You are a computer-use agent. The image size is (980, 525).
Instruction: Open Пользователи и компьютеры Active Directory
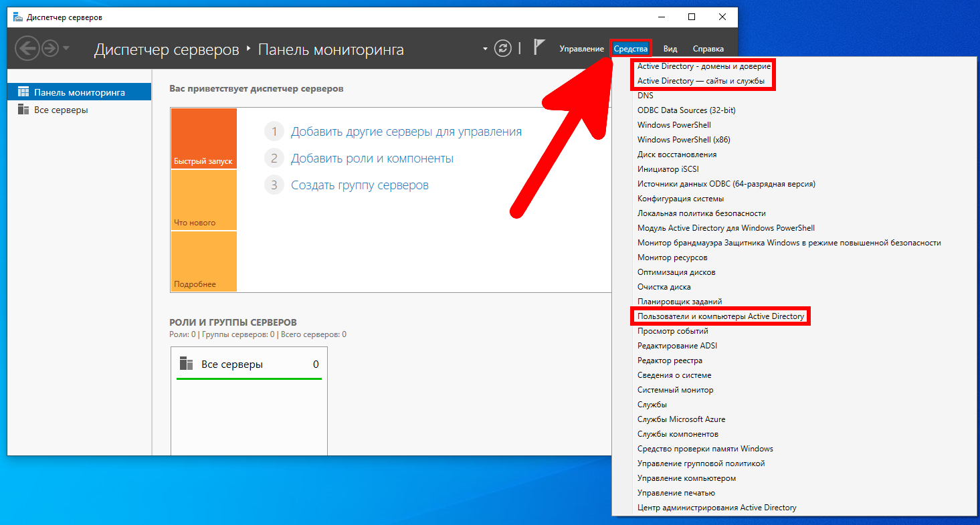click(721, 316)
